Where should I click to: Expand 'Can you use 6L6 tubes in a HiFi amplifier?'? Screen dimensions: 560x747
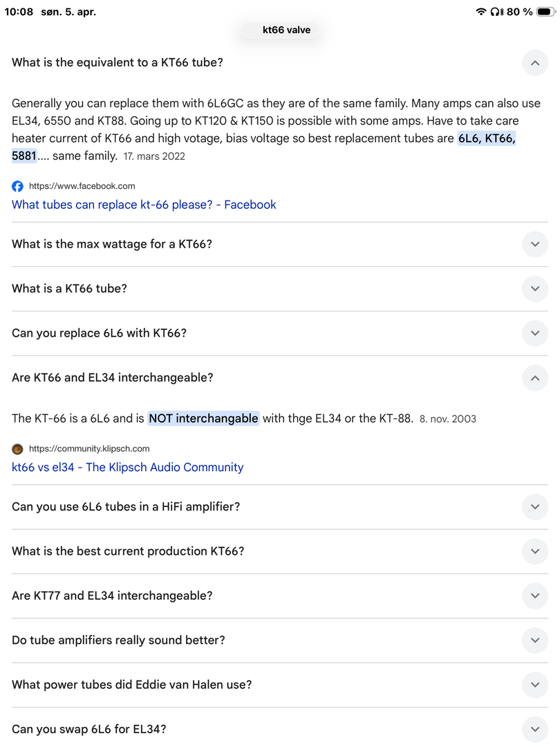(534, 507)
